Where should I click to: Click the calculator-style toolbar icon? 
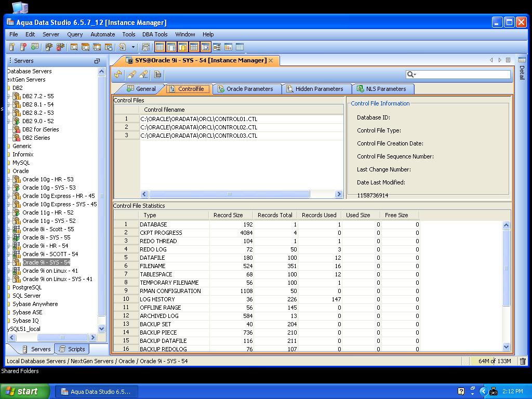point(145,47)
